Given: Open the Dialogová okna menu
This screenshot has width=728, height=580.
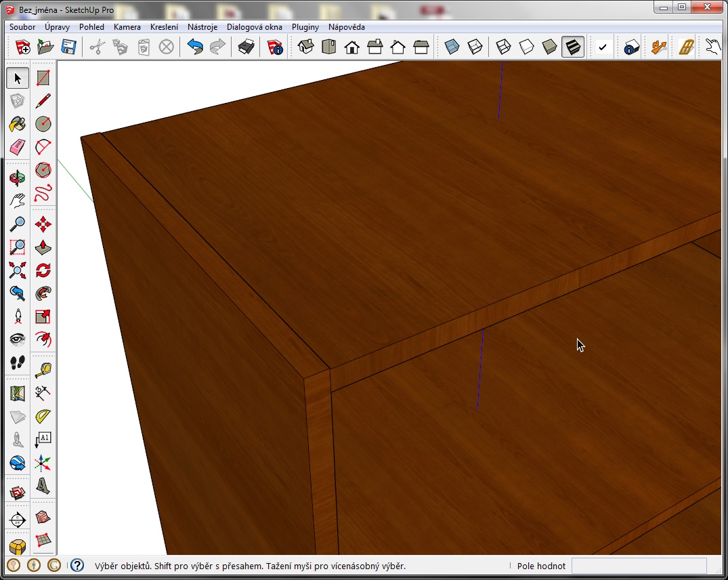Looking at the screenshot, I should (255, 27).
